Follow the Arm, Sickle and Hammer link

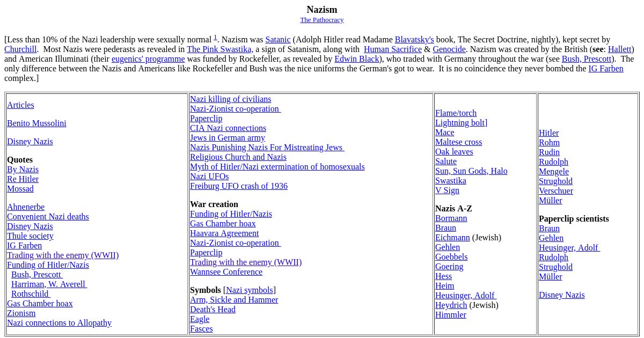coord(234,300)
